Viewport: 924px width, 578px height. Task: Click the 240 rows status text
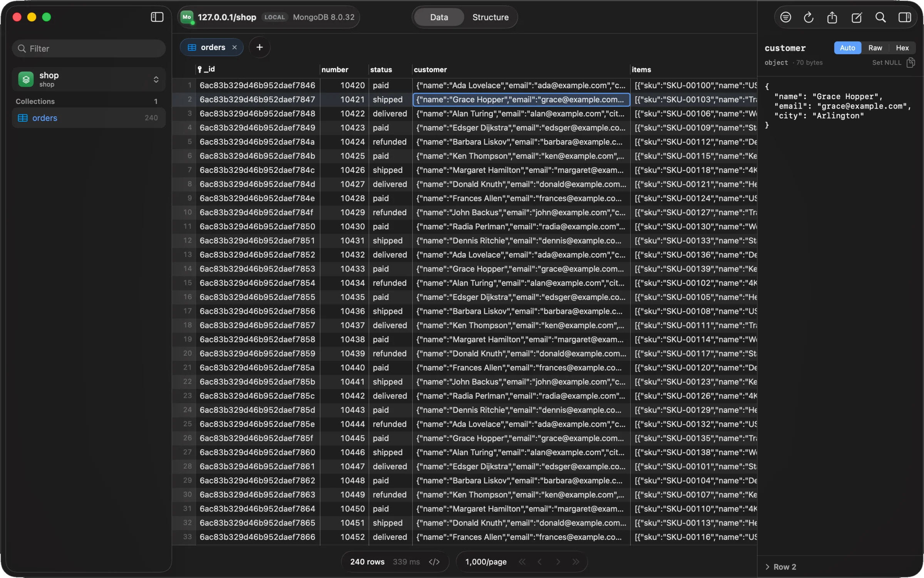pyautogui.click(x=367, y=562)
